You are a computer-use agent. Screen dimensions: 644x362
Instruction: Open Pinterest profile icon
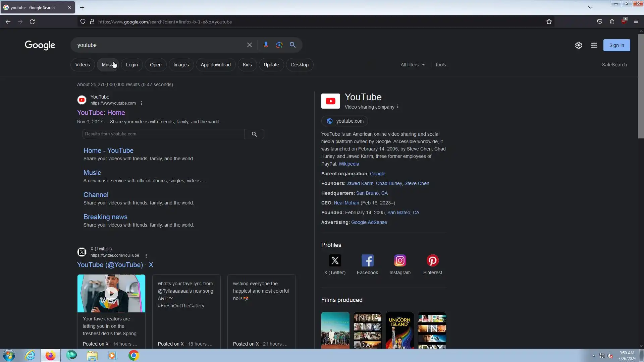(x=432, y=261)
